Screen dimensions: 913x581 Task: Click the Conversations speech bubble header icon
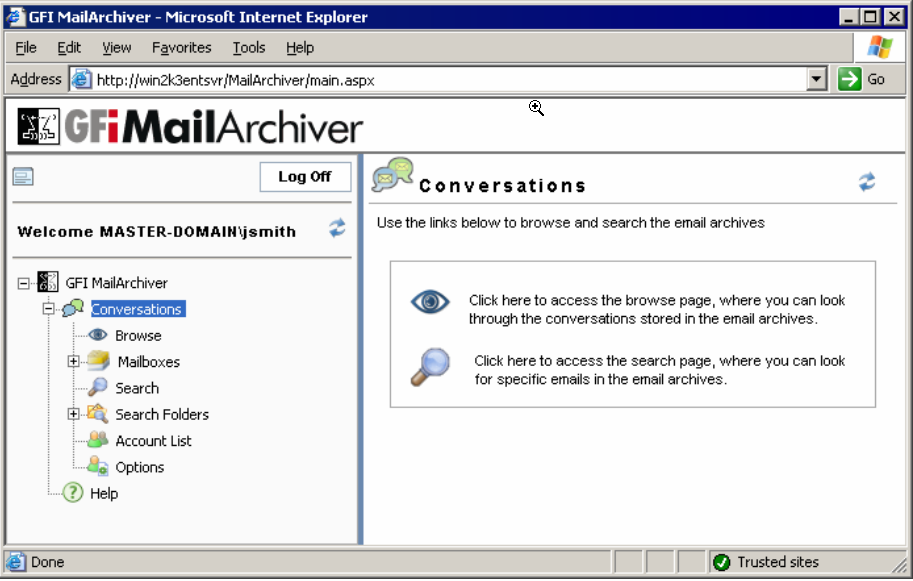[x=392, y=175]
